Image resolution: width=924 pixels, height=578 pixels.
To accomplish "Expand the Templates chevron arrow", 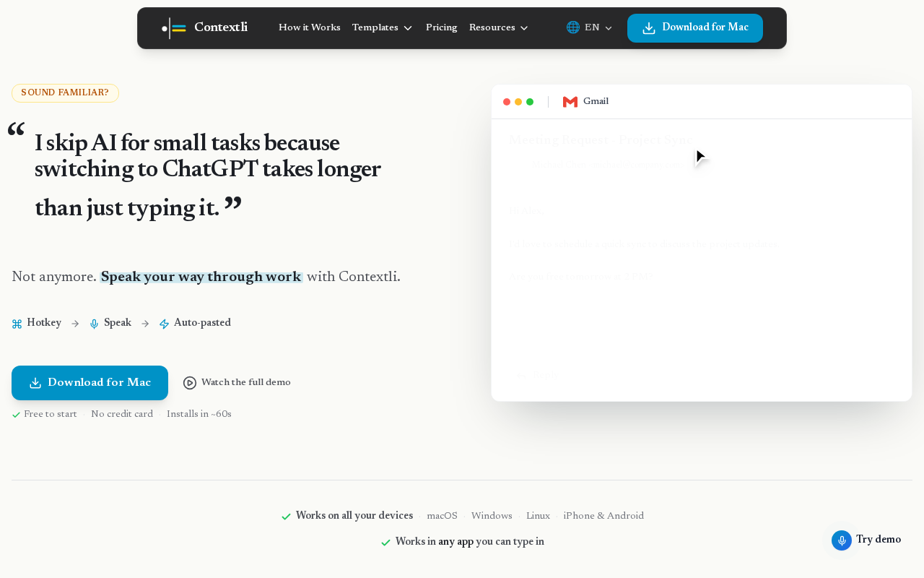I will (408, 28).
